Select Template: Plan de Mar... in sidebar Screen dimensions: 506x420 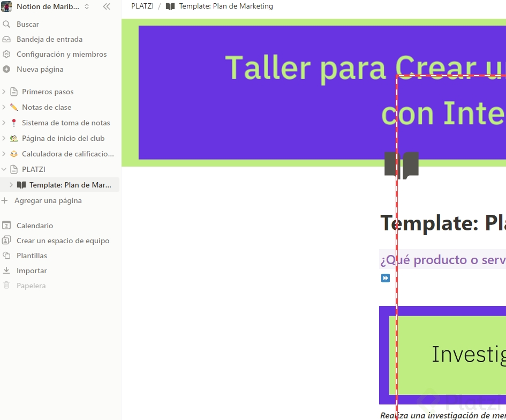pos(70,185)
